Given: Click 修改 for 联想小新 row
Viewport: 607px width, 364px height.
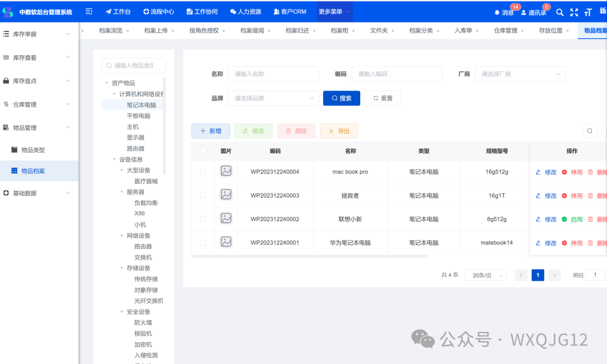Looking at the screenshot, I should (546, 219).
